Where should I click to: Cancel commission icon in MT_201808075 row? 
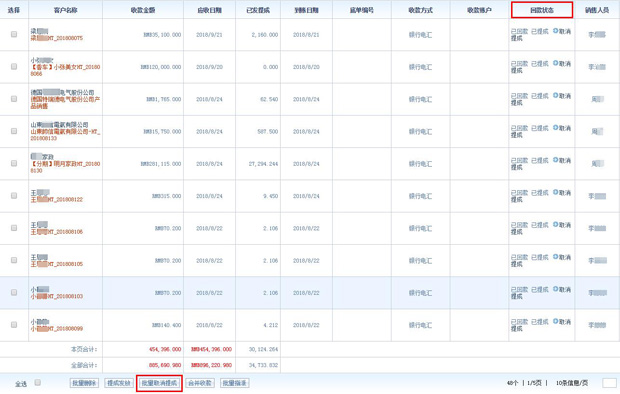555,31
